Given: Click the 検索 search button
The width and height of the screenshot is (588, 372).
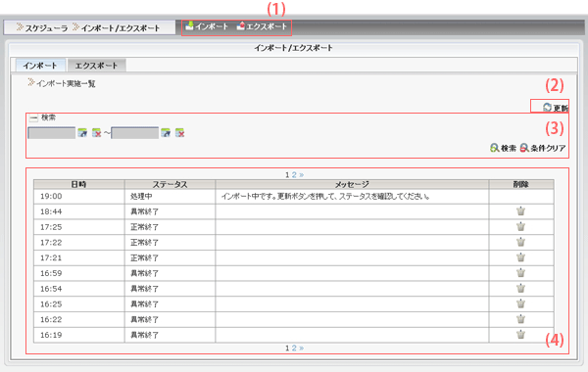Looking at the screenshot, I should pos(504,149).
